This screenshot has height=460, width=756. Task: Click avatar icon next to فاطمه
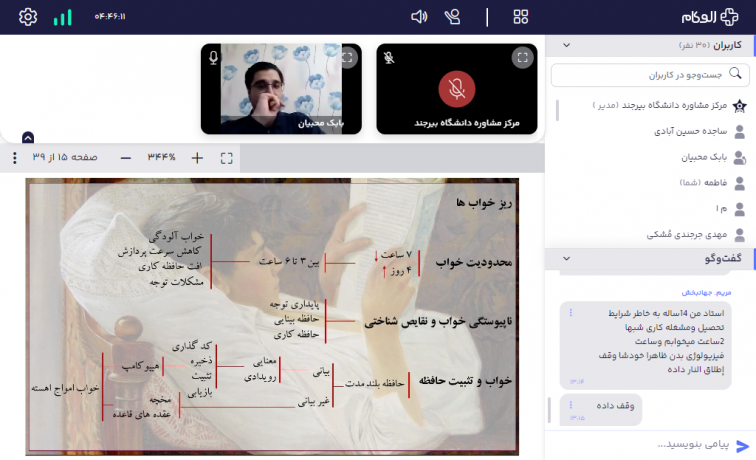(739, 183)
